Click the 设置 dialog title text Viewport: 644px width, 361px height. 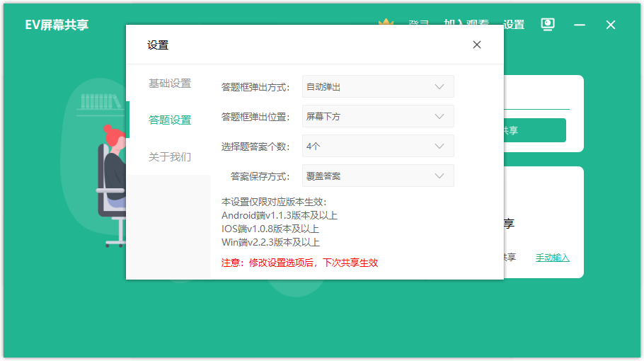click(x=158, y=45)
